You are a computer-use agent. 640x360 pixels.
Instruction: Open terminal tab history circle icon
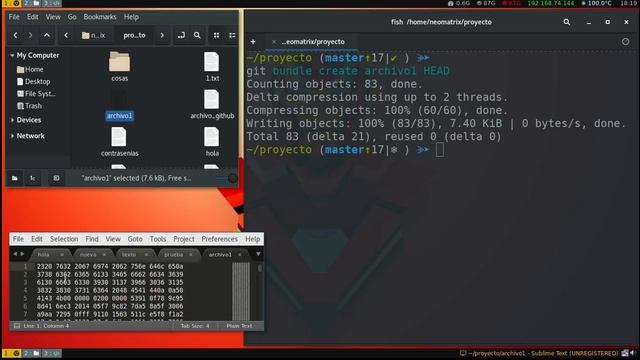pos(625,42)
